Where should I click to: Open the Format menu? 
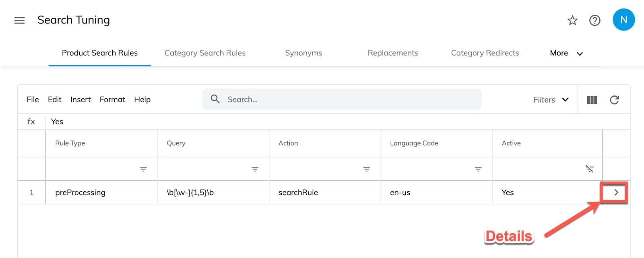112,99
